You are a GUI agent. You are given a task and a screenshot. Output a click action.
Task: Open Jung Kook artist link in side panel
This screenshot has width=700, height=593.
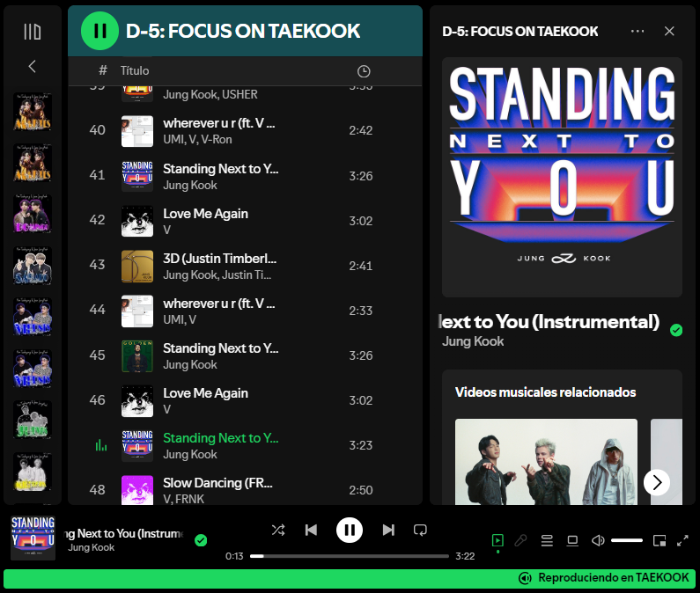(473, 341)
